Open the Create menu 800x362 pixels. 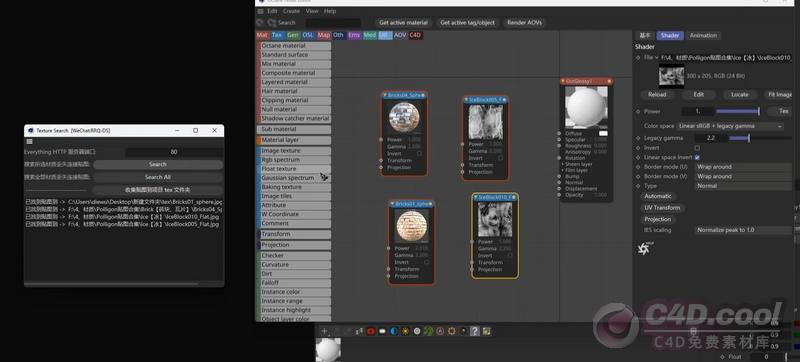click(291, 11)
